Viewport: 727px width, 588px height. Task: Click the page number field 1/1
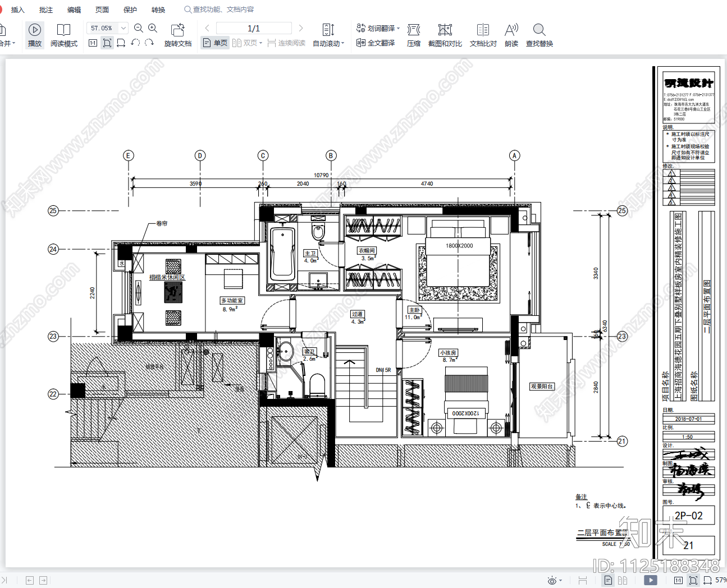point(254,28)
